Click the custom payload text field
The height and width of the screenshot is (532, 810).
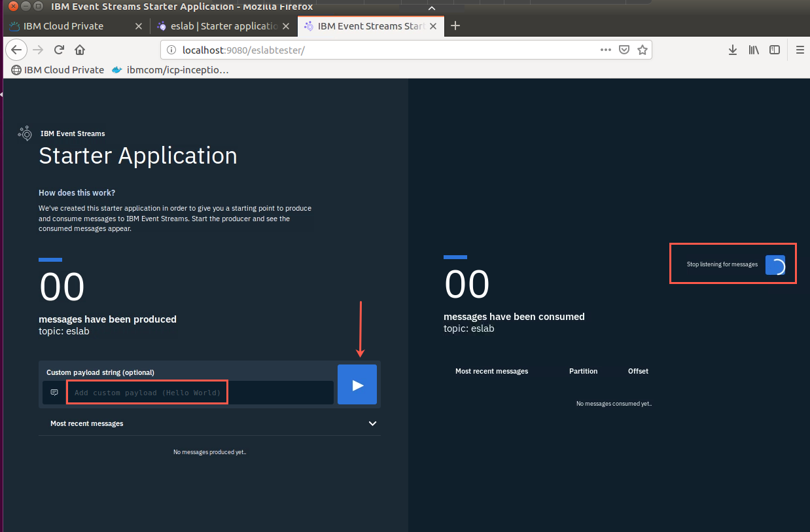[200, 393]
